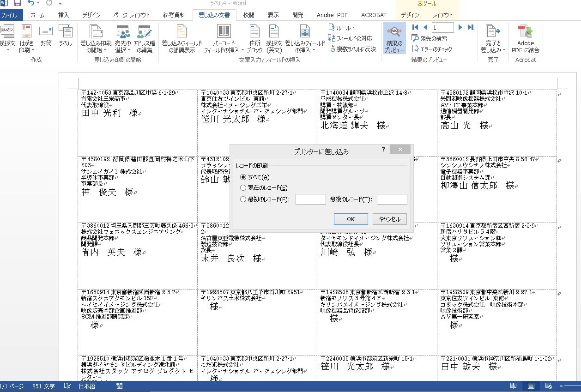The height and width of the screenshot is (392, 581).
Task: Open 完了と差し込み finish and merge menu
Action: pyautogui.click(x=493, y=39)
